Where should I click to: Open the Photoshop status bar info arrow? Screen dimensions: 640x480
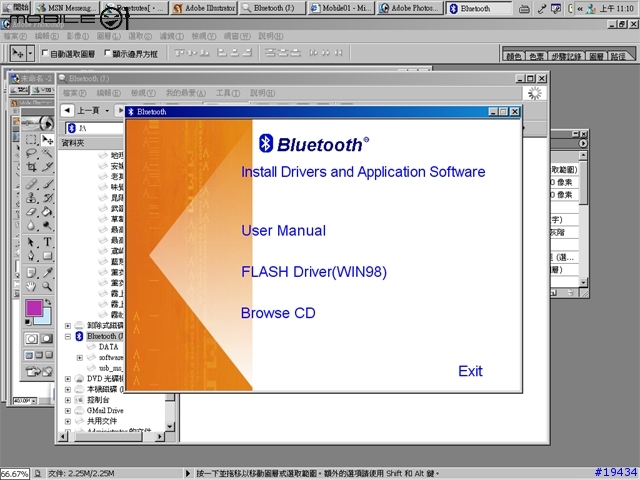pos(188,473)
